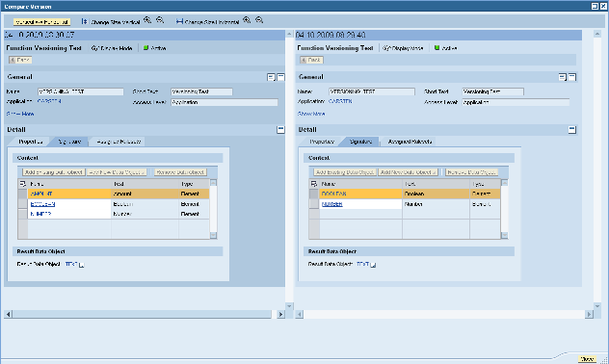Switch to Properties tab in right pane

(322, 142)
